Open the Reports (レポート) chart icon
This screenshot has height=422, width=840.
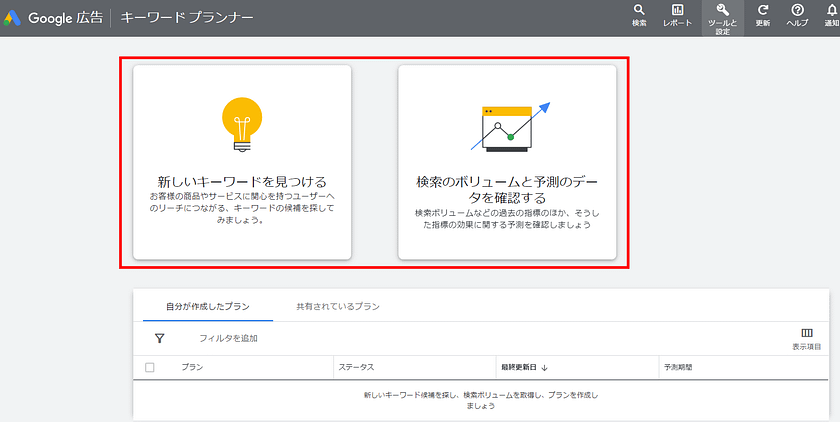click(677, 11)
